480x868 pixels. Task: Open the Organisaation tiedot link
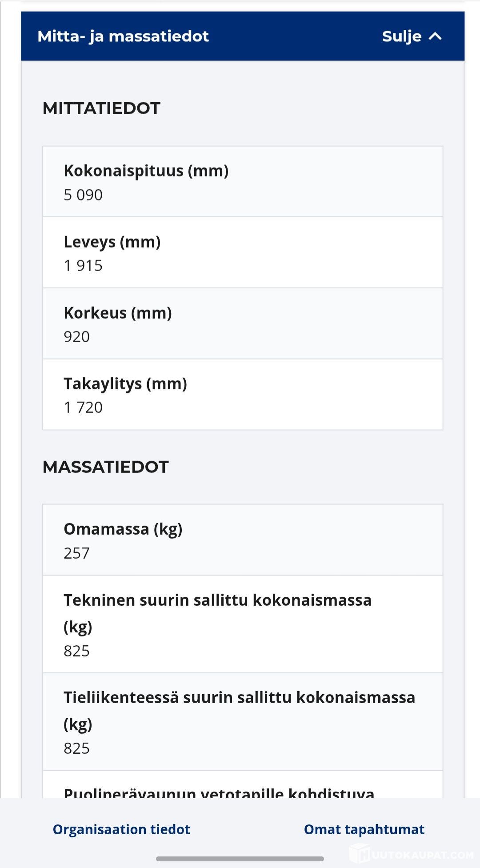121,829
